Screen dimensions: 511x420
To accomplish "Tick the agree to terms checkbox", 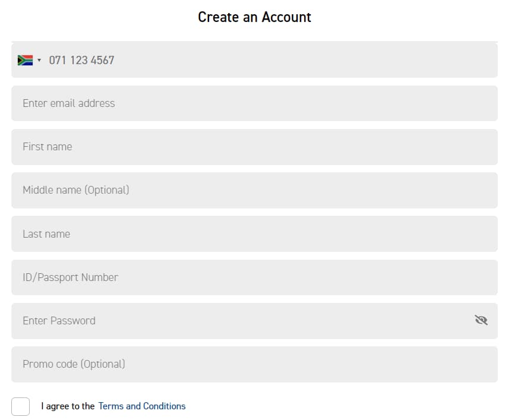I will coord(21,406).
